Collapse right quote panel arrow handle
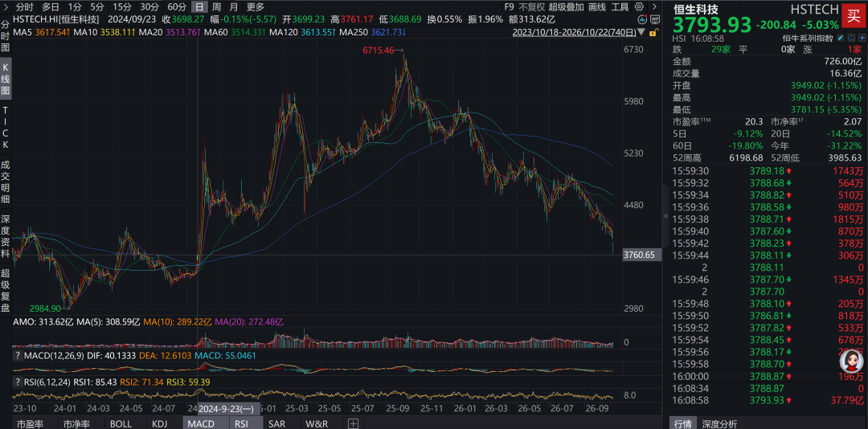Image resolution: width=868 pixels, height=429 pixels. click(666, 216)
